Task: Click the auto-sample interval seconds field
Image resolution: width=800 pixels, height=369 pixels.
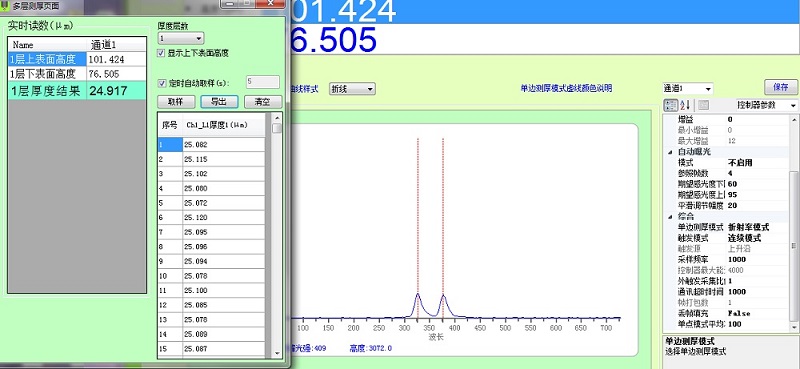Action: pyautogui.click(x=263, y=82)
